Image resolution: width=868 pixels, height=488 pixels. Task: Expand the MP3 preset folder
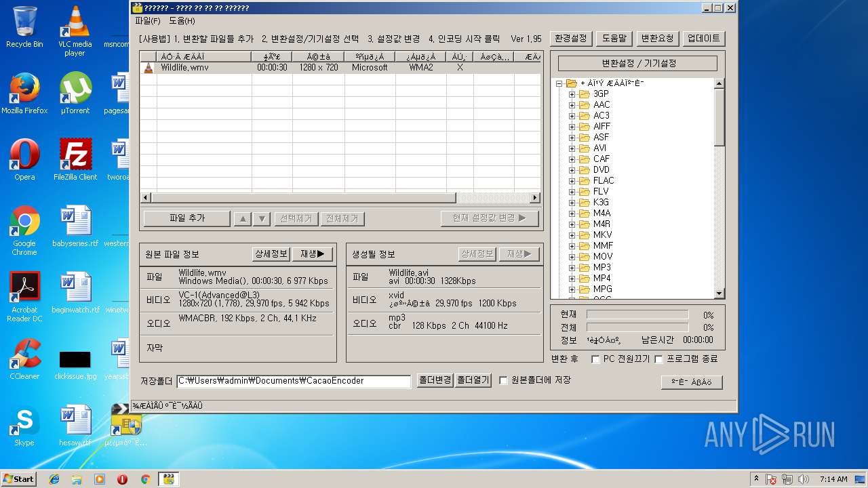coord(572,268)
